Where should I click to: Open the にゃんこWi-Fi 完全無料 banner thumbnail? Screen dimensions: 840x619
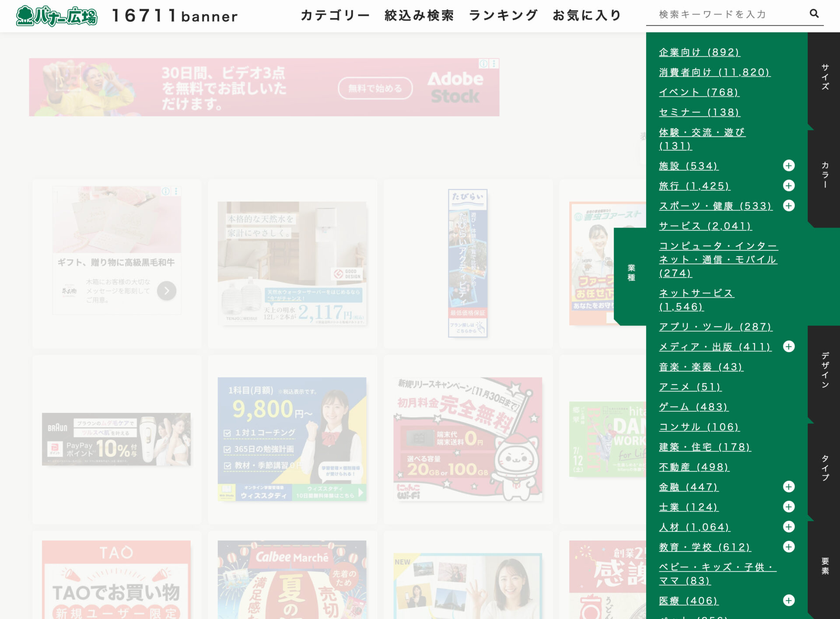point(468,439)
